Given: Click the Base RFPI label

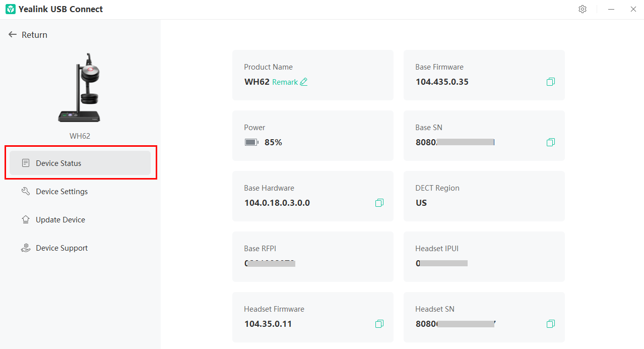Looking at the screenshot, I should (260, 248).
